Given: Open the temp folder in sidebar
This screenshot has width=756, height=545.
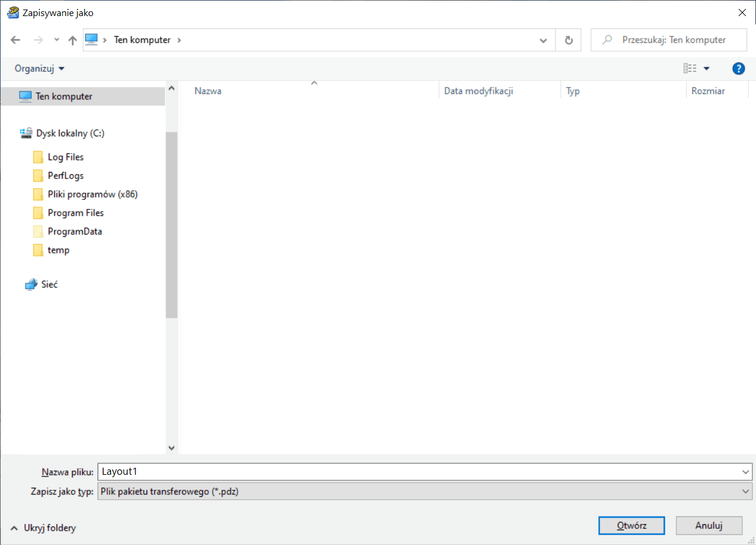Looking at the screenshot, I should point(58,250).
